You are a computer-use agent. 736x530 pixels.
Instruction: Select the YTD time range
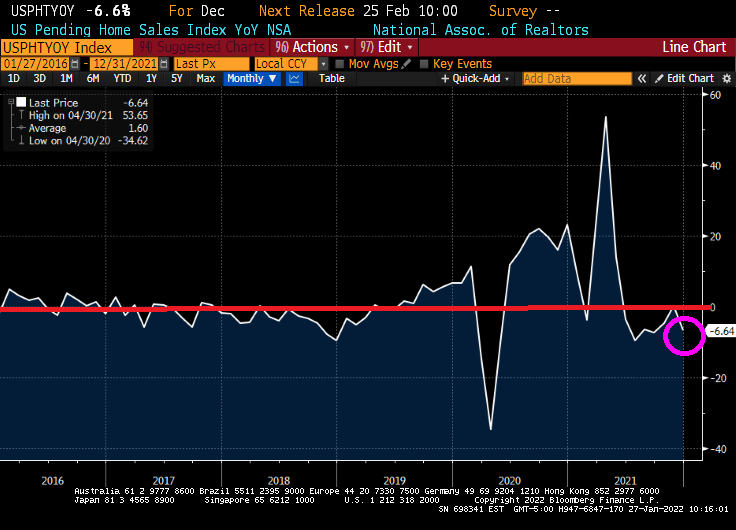click(122, 78)
